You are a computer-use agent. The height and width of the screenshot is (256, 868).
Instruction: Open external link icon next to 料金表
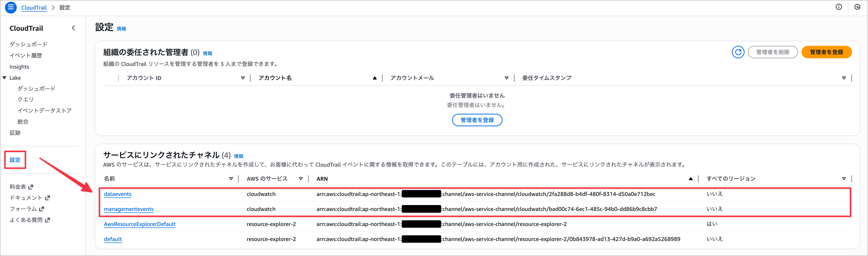click(31, 187)
